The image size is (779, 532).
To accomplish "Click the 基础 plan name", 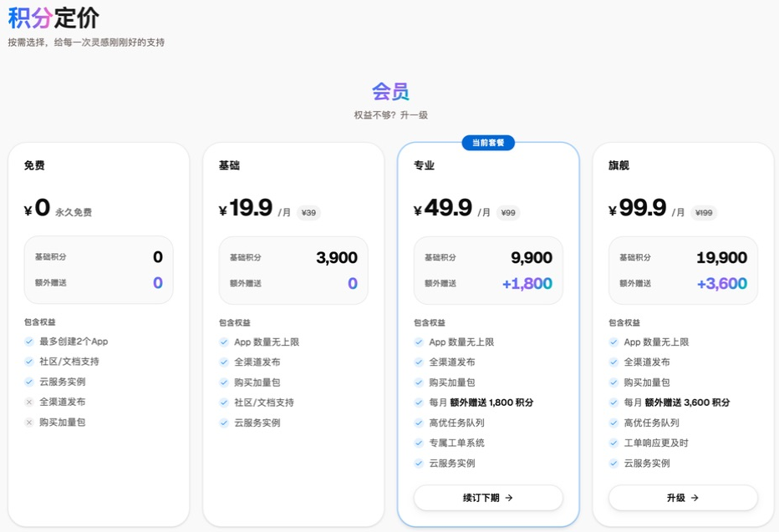I will pos(229,165).
